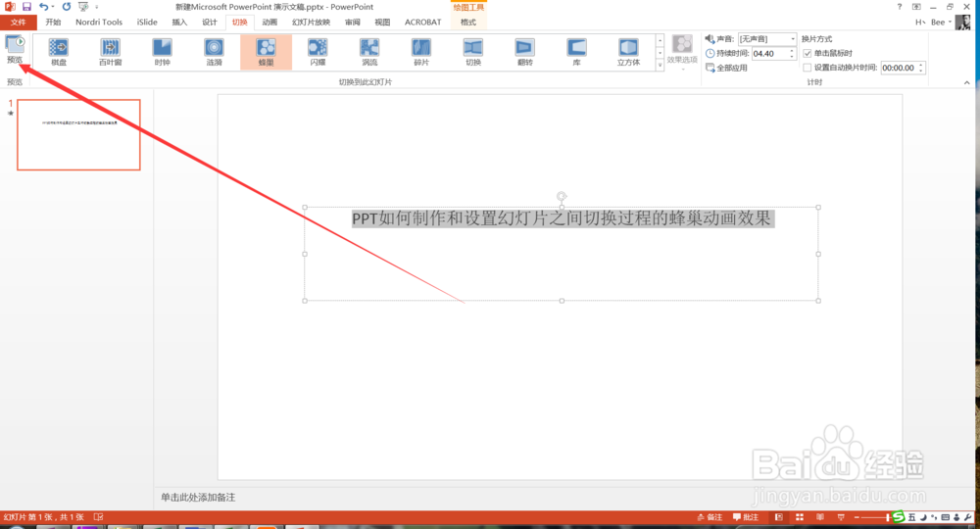Image resolution: width=980 pixels, height=529 pixels.
Task: Select the Glitter (闪耀) transition
Action: [318, 52]
